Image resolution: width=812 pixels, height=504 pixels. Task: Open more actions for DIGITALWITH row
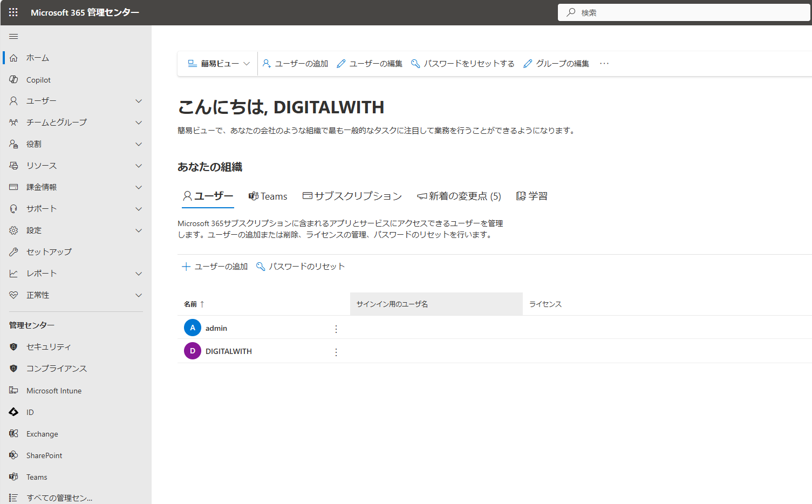(x=336, y=352)
